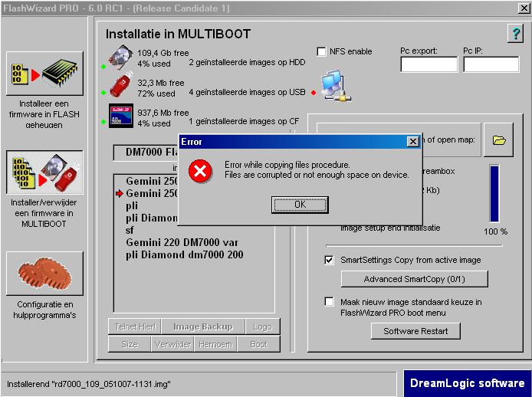
Task: Close the FlashWizard PRO window
Action: pyautogui.click(x=524, y=8)
